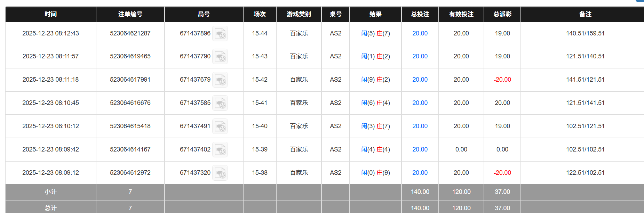Screen dimensions: 644x213
Task: Click video replay icon beside 671437679
Action: point(220,80)
